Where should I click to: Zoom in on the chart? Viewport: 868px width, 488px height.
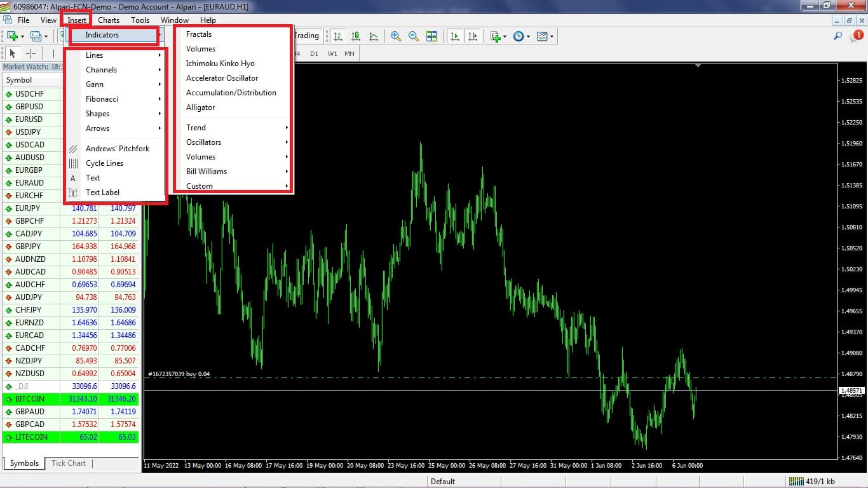point(396,36)
